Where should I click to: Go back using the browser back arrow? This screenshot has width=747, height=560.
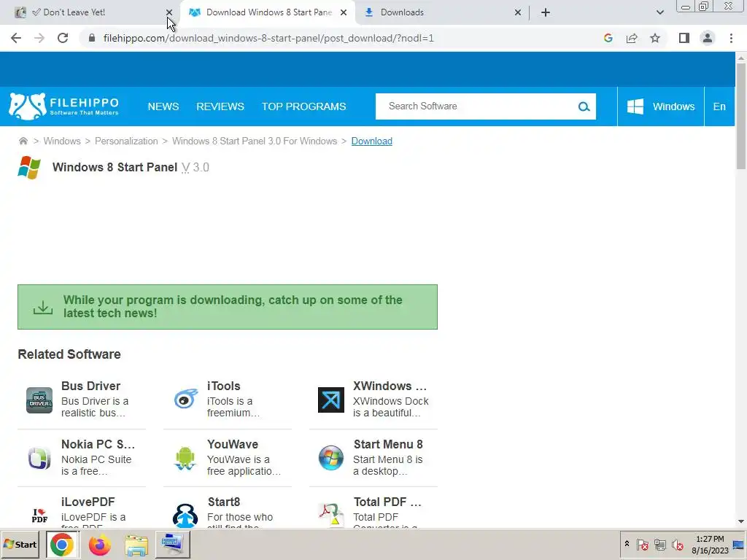click(16, 38)
